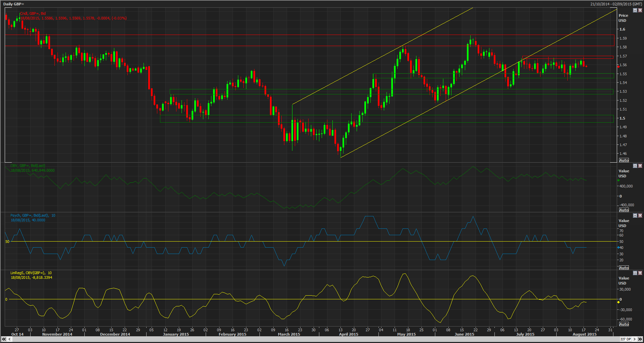Click the January 2015 time axis label
Screen dimensions: 644x343
pos(176,334)
